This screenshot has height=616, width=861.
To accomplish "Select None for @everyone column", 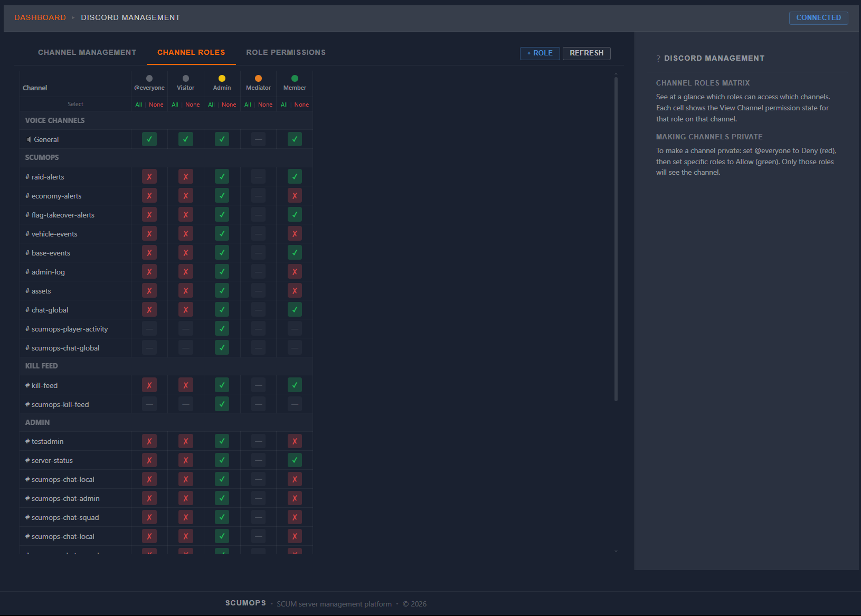I will [x=156, y=105].
